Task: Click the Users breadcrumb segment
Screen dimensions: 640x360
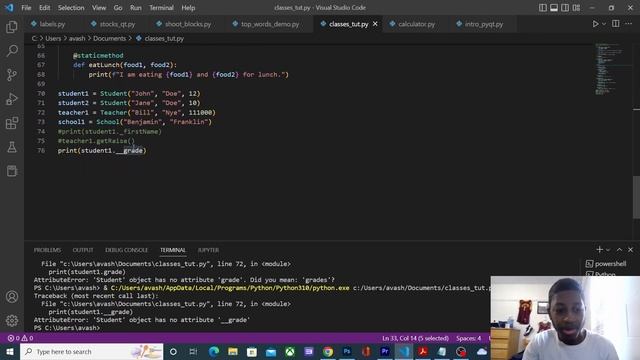Action: (53, 38)
